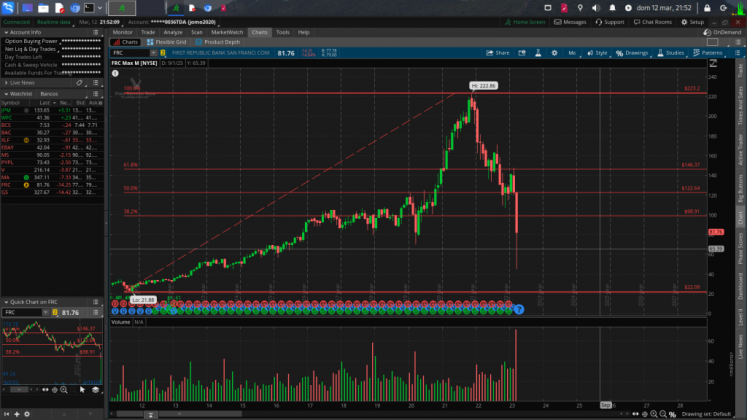Viewport: 747px width, 420px height.
Task: Open sidebar gadget settings gear icon
Action: coord(27,414)
